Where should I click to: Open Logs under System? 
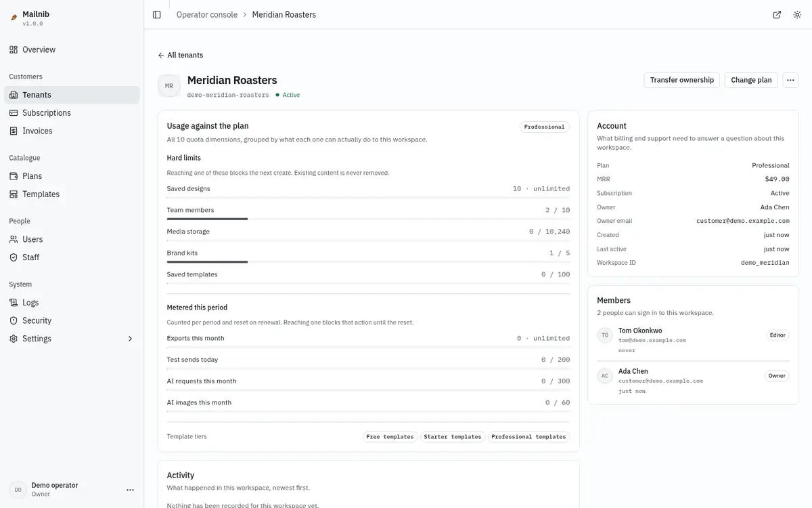(x=72, y=303)
